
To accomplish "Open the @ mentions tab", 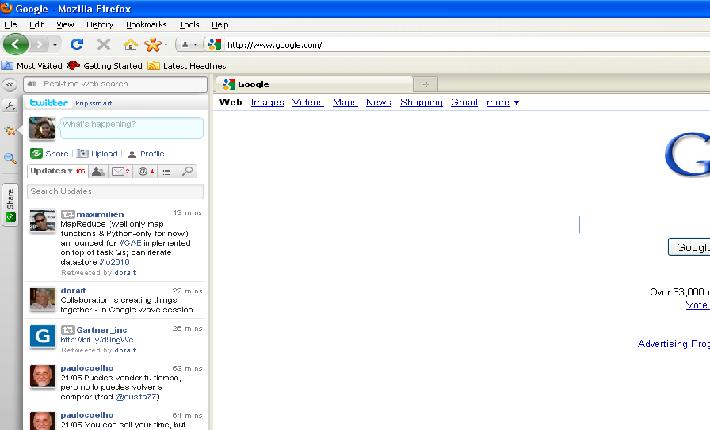I will click(146, 171).
